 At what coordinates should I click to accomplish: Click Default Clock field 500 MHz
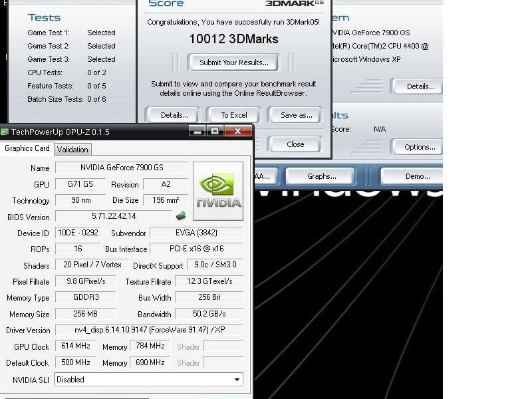[76, 362]
